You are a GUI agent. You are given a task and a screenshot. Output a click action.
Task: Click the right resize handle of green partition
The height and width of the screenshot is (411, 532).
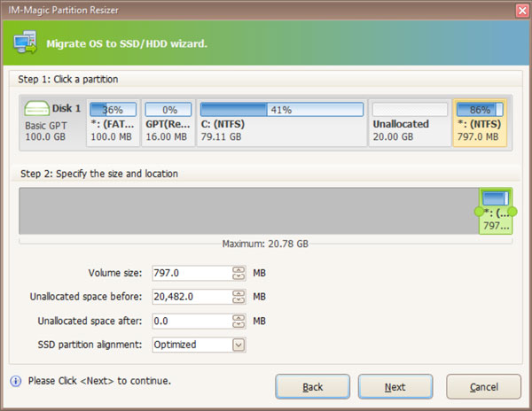[512, 212]
